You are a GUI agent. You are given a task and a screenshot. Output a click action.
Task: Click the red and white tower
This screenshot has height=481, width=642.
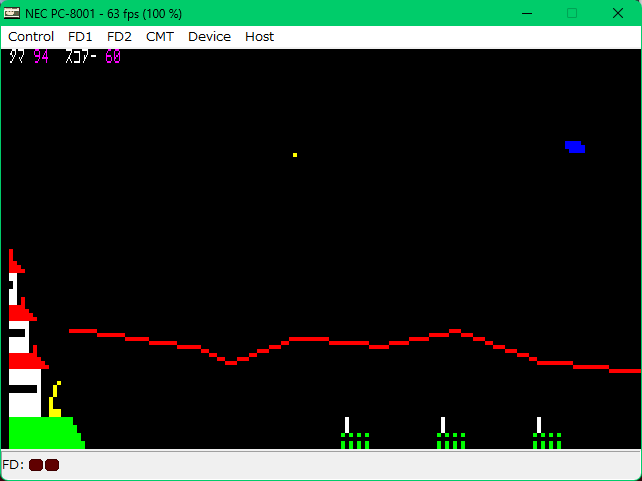(x=28, y=333)
